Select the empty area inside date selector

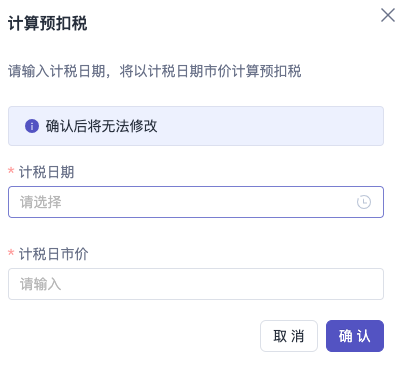coord(207,202)
